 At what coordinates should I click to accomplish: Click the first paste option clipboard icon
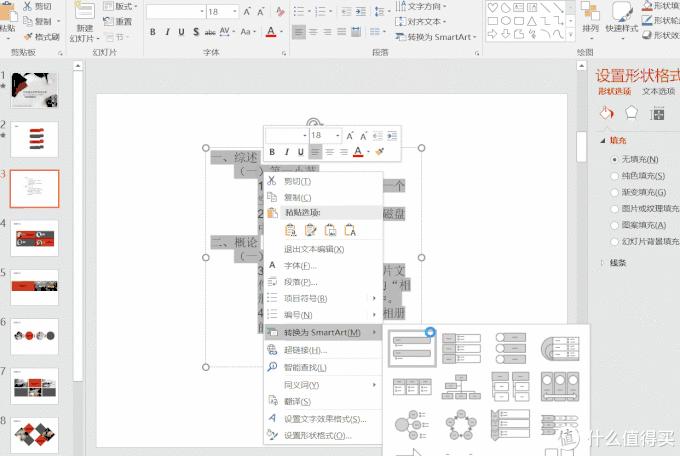click(x=291, y=230)
